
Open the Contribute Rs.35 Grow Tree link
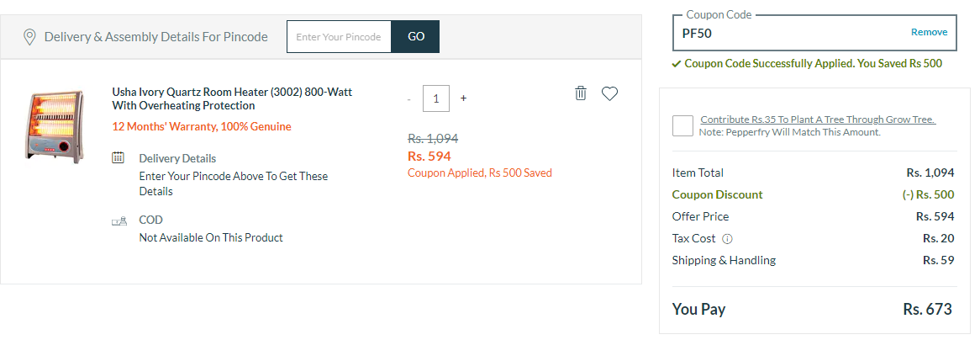tap(818, 120)
